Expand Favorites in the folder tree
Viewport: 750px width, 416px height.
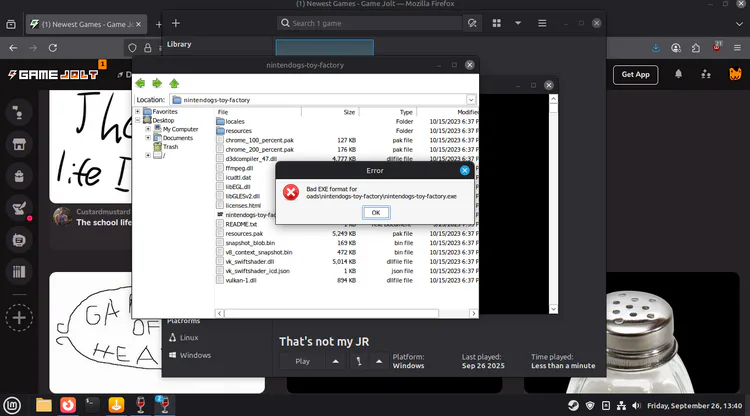(x=138, y=111)
